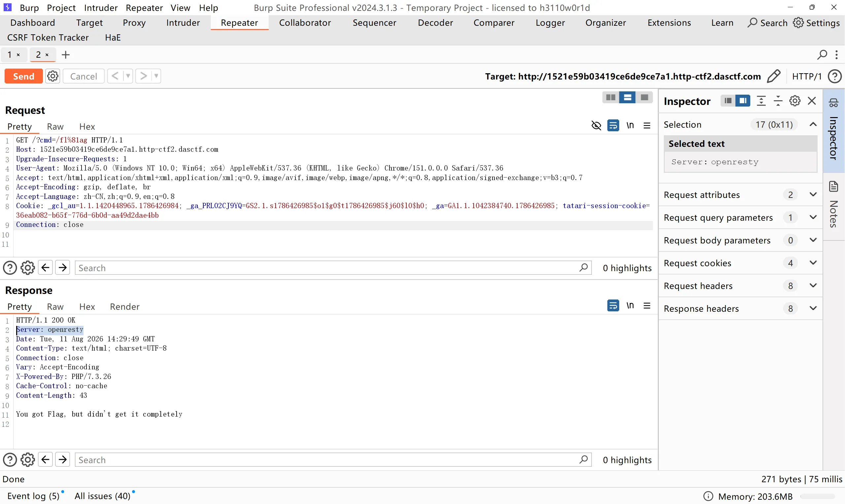Open the Proxy tab
Viewport: 845px width, 504px height.
[134, 23]
